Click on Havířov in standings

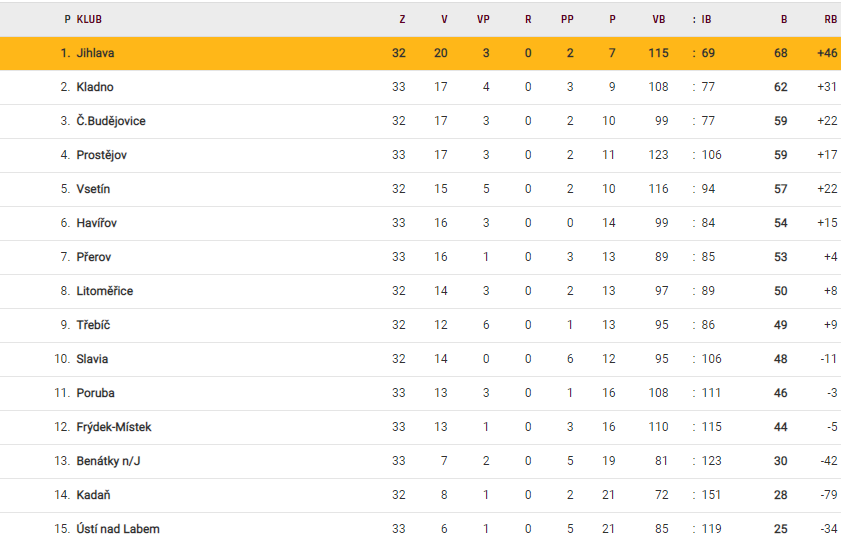pyautogui.click(x=96, y=223)
